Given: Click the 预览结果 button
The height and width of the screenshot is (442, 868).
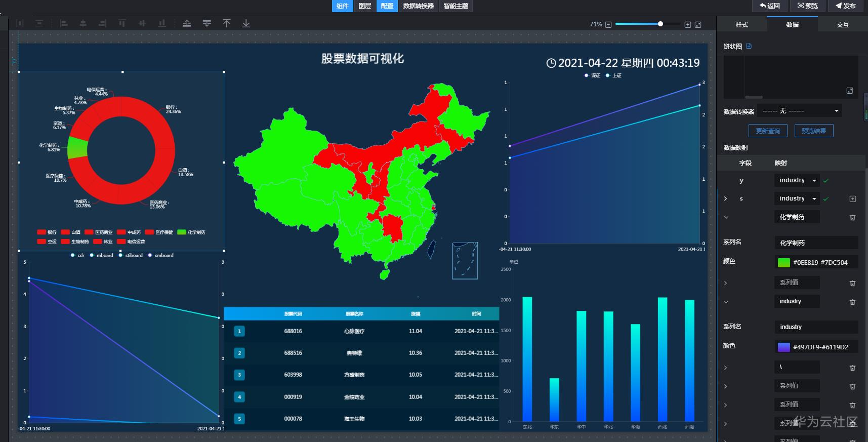Looking at the screenshot, I should [x=814, y=131].
